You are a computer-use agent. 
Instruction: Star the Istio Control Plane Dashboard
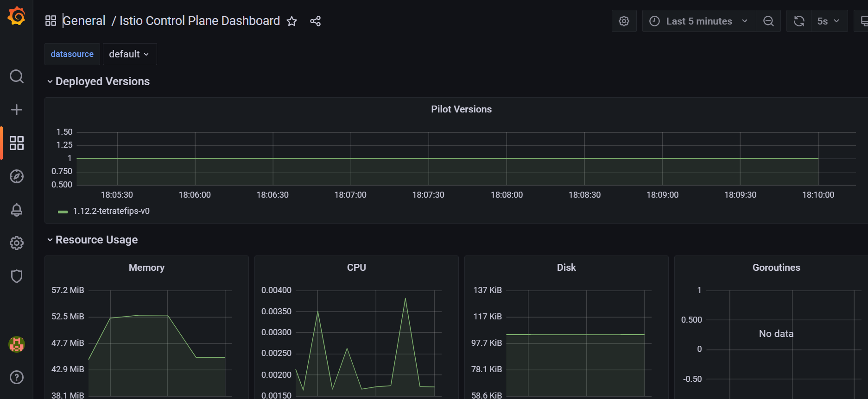point(291,21)
